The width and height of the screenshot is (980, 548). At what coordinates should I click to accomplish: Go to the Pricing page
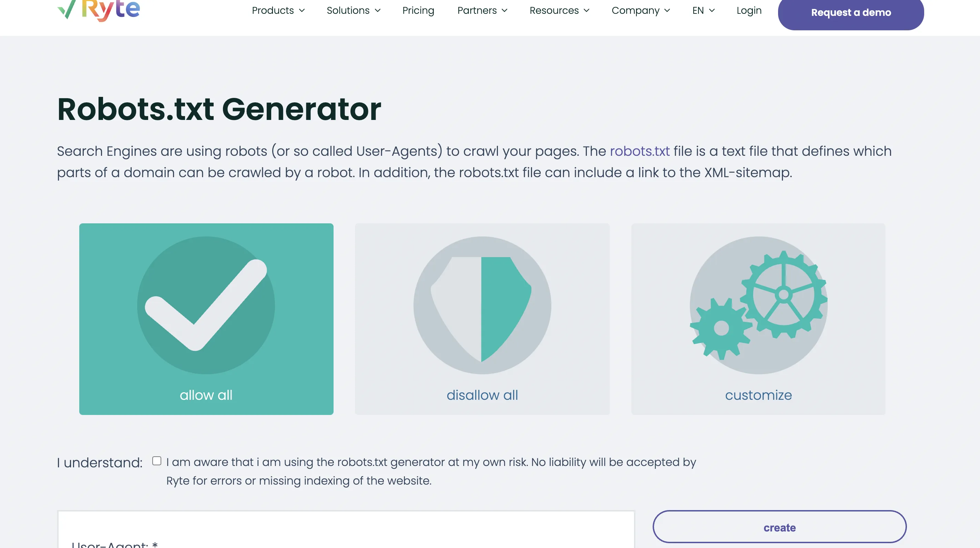418,11
